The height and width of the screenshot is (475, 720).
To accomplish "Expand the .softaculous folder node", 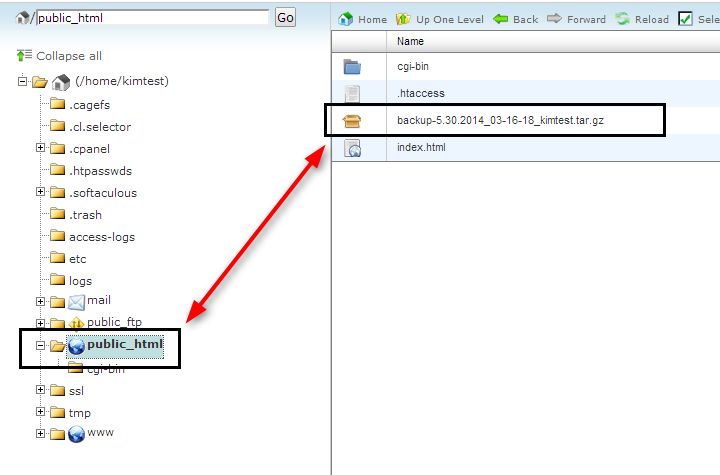I will coord(40,192).
